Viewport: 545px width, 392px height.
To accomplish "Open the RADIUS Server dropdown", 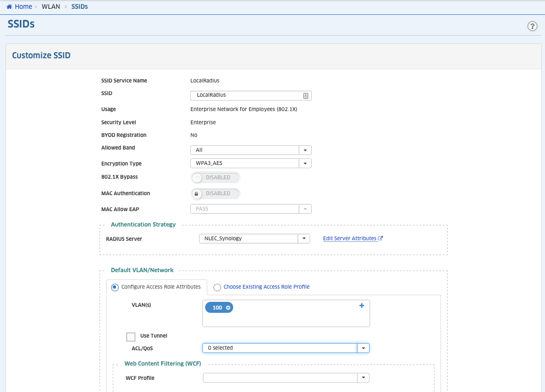I will [304, 239].
